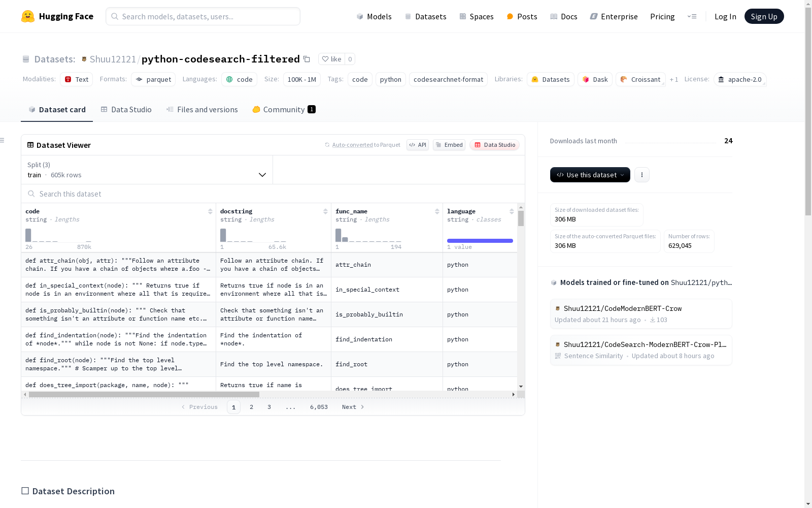Open Data Studio from the viewer header
This screenshot has width=812, height=508.
[x=495, y=145]
